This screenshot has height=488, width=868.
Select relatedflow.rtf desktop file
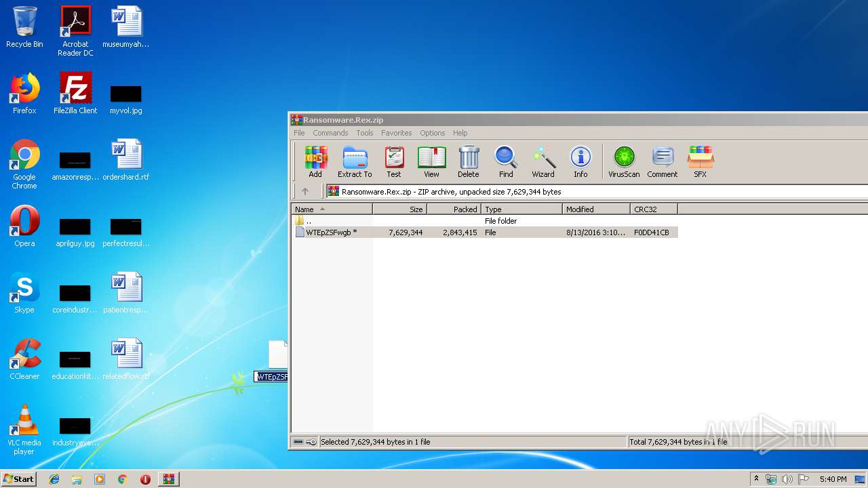point(126,359)
